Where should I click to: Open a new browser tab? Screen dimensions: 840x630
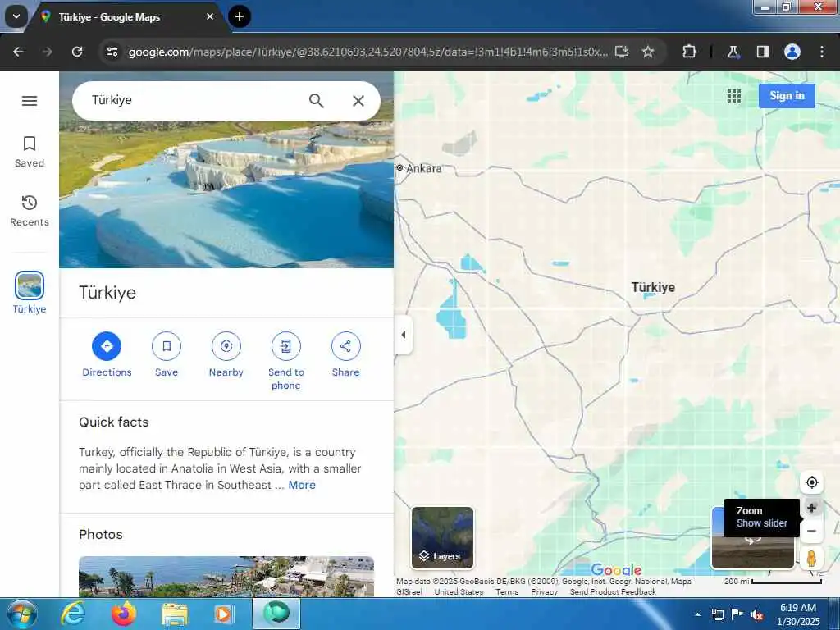click(x=240, y=16)
